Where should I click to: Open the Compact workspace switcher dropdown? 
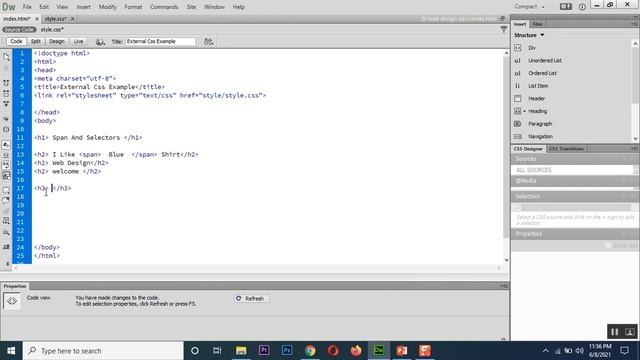click(x=529, y=7)
